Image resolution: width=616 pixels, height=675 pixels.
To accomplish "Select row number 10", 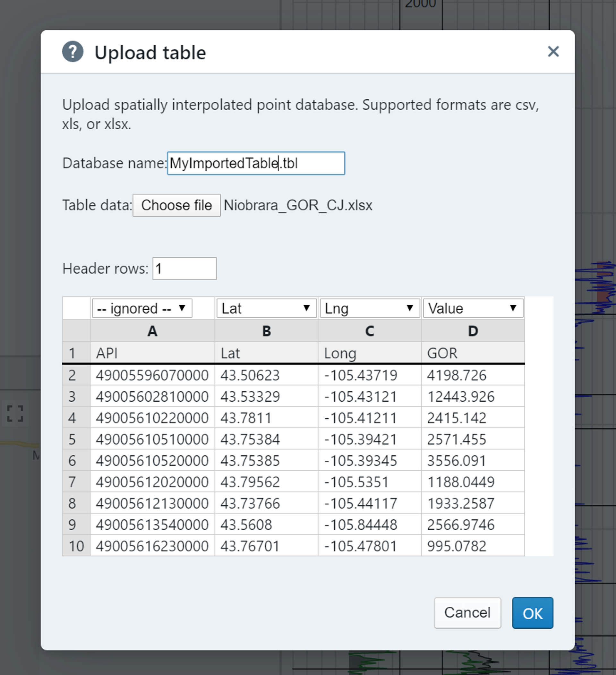I will click(x=76, y=546).
